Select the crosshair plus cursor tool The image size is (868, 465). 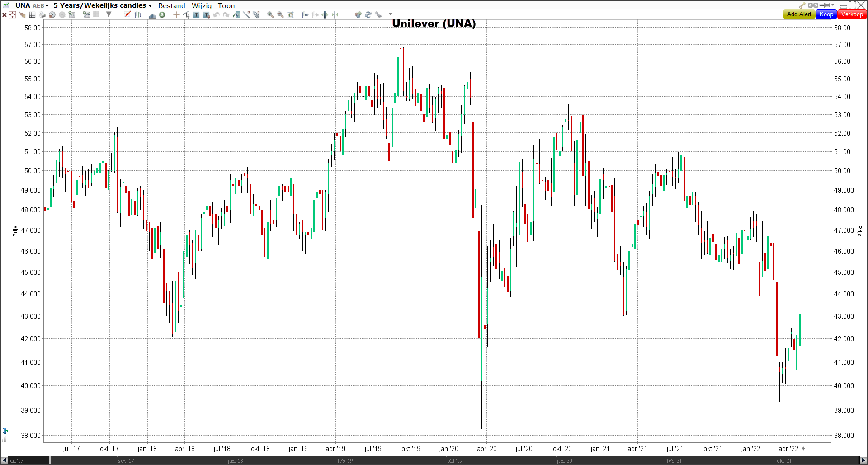coord(176,14)
